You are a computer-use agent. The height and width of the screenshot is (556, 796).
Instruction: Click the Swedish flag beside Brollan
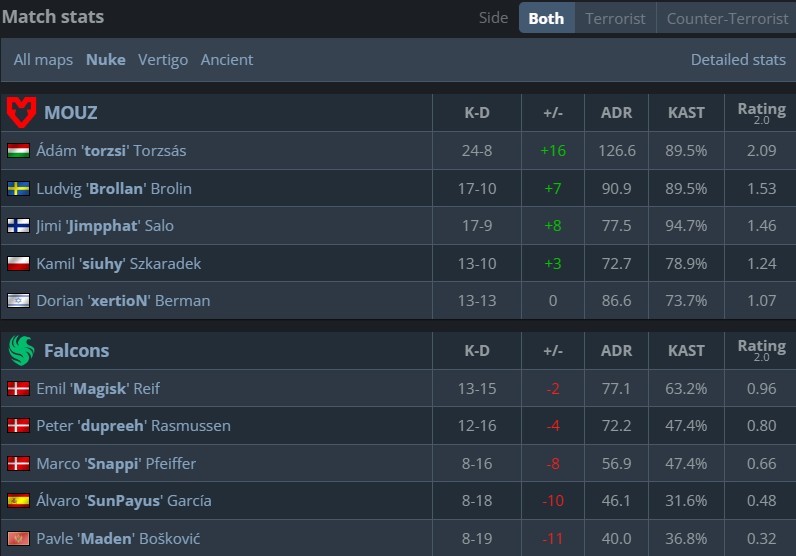pyautogui.click(x=18, y=188)
